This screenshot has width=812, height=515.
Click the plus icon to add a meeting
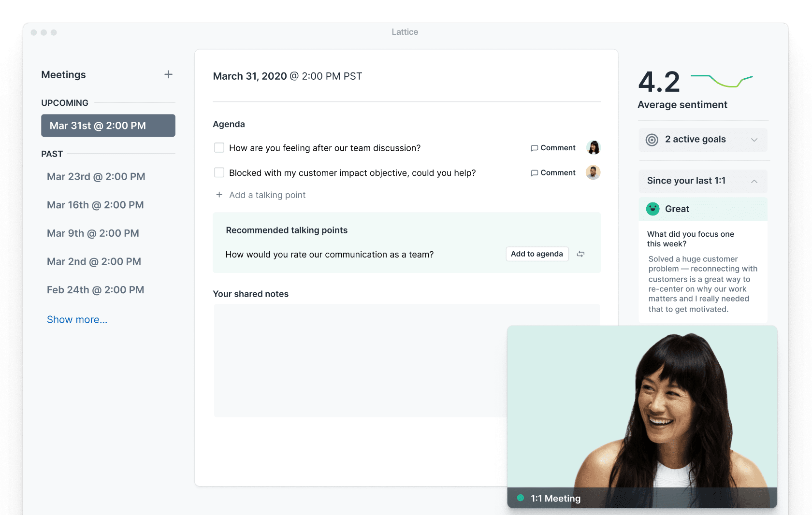coord(168,74)
